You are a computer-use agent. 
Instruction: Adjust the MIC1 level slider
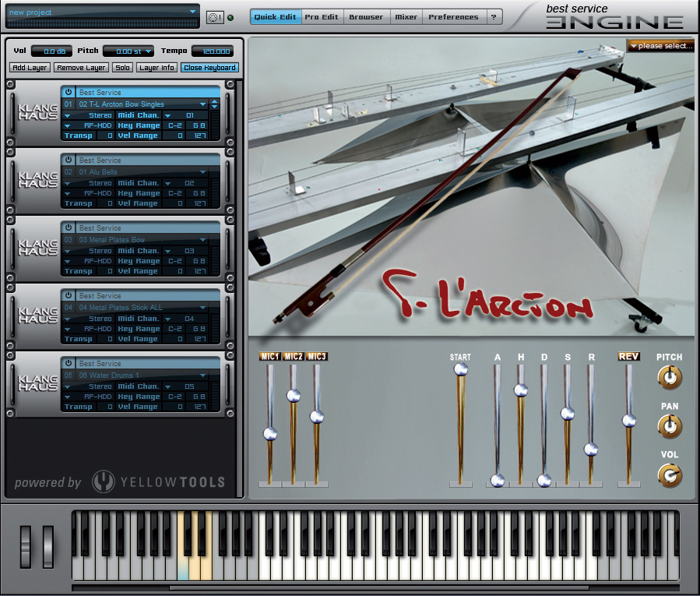pos(270,433)
